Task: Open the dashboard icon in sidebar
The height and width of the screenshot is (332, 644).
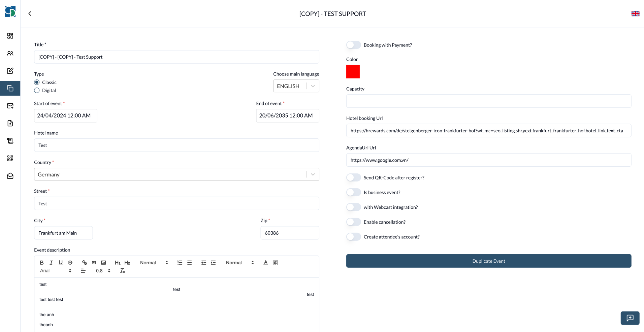Action: 10,36
